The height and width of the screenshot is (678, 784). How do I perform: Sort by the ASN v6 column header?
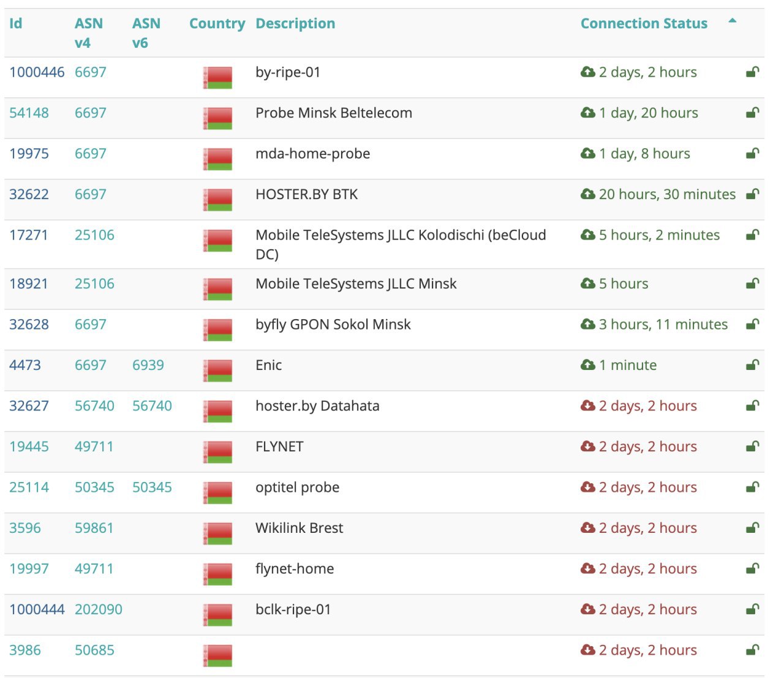[146, 33]
